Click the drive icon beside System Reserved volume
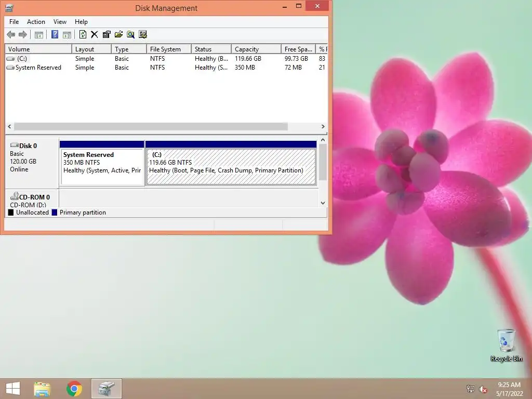Screen dimensions: 532x399 click(x=10, y=68)
